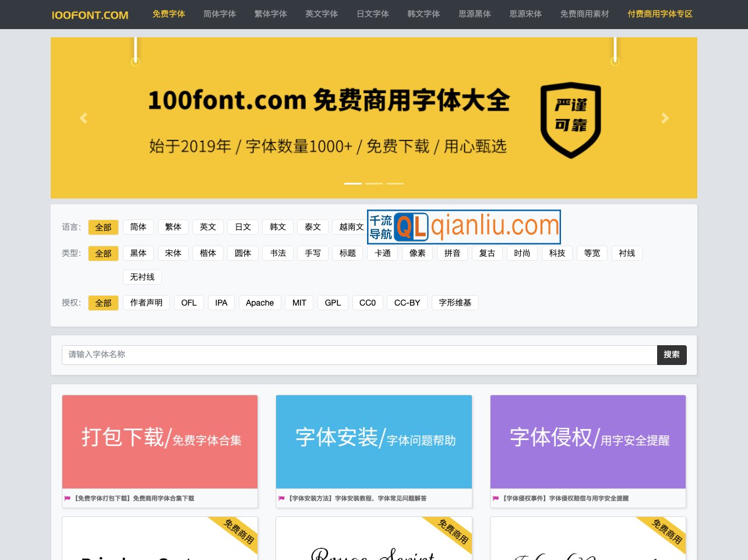The image size is (748, 560).
Task: Click the 搜索 search button
Action: pos(672,355)
